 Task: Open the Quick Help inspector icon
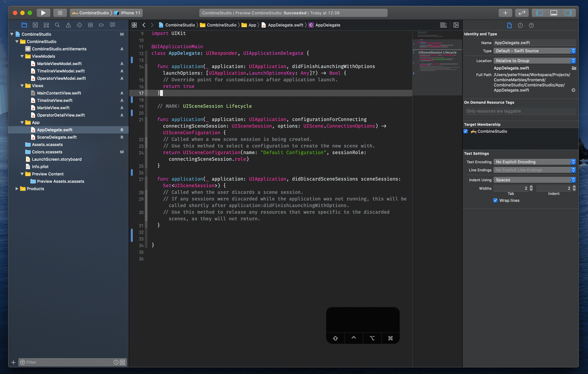[531, 25]
